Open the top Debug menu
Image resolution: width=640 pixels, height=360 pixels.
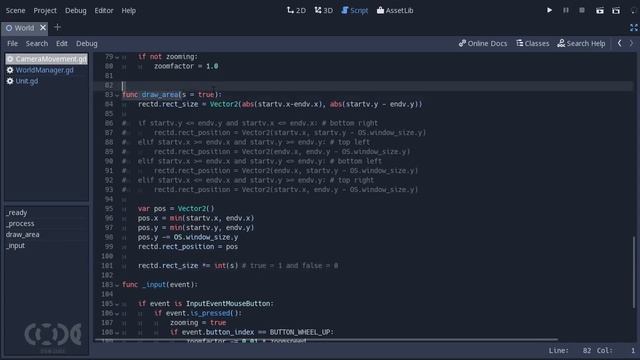click(x=76, y=11)
